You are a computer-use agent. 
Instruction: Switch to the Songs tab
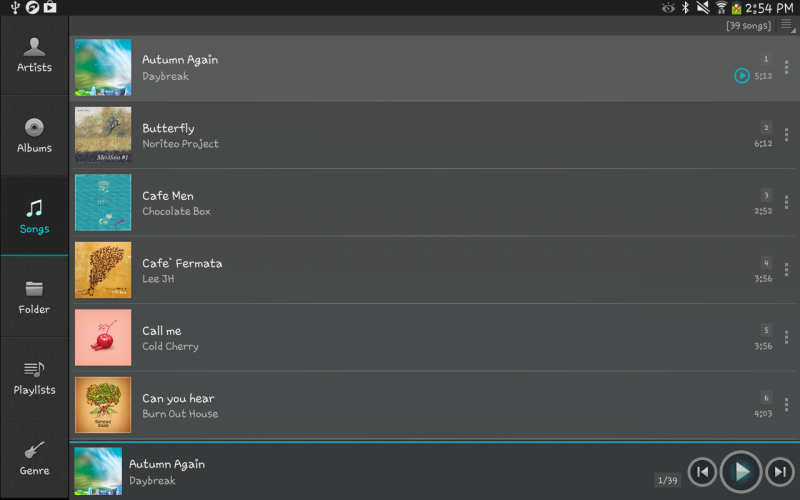click(34, 216)
